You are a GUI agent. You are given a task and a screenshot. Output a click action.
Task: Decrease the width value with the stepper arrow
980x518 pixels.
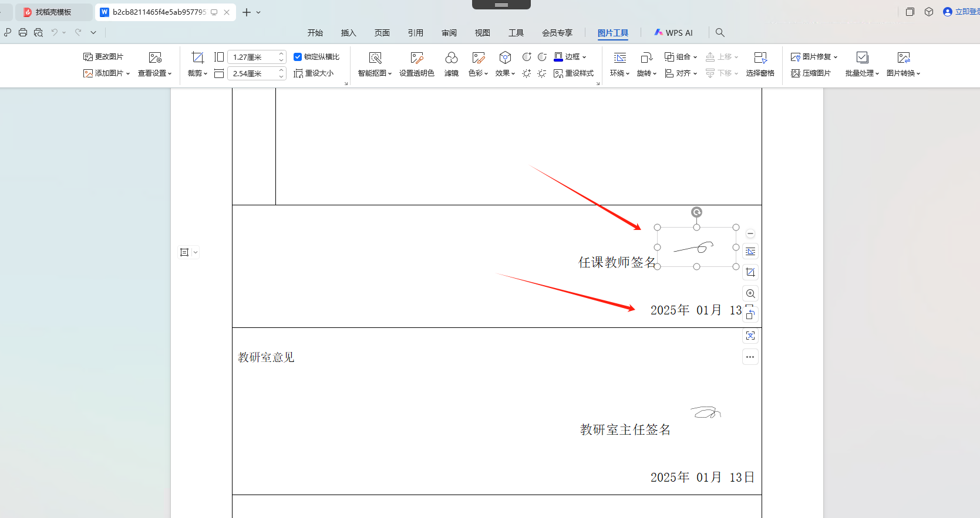tap(281, 77)
